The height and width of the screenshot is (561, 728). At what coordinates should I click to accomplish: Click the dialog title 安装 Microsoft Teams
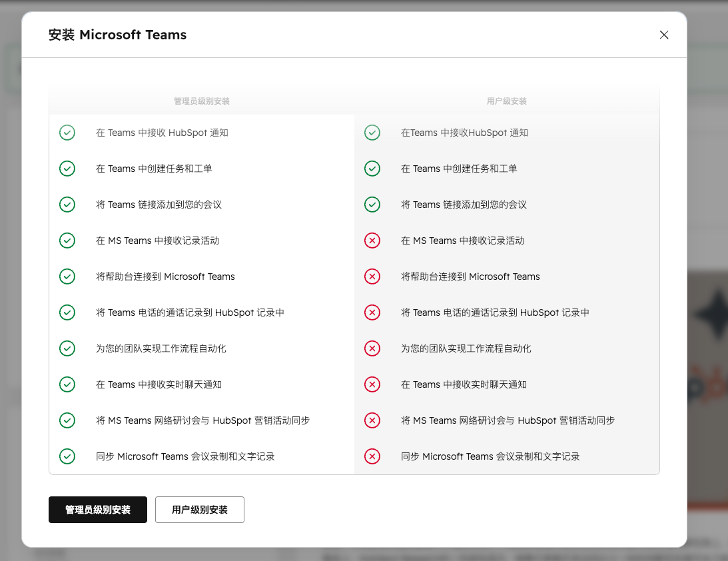click(117, 35)
